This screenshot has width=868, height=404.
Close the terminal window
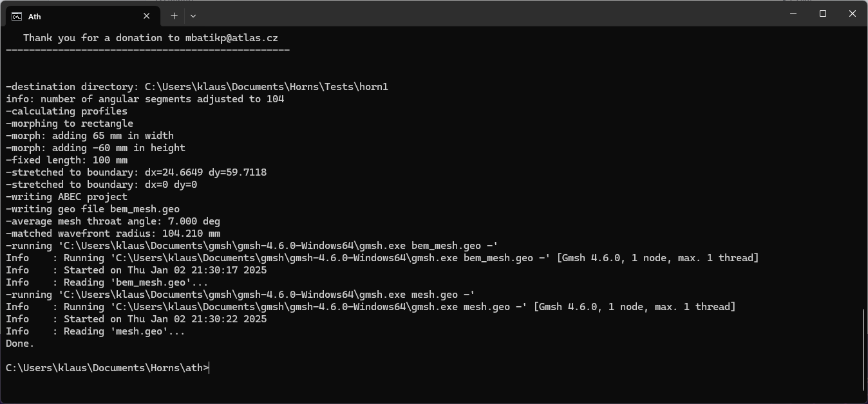pyautogui.click(x=853, y=14)
